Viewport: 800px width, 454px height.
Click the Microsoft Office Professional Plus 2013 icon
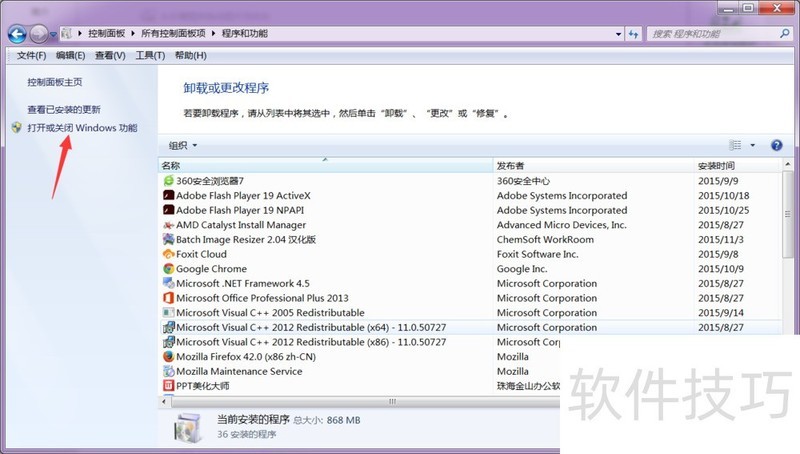(x=168, y=298)
